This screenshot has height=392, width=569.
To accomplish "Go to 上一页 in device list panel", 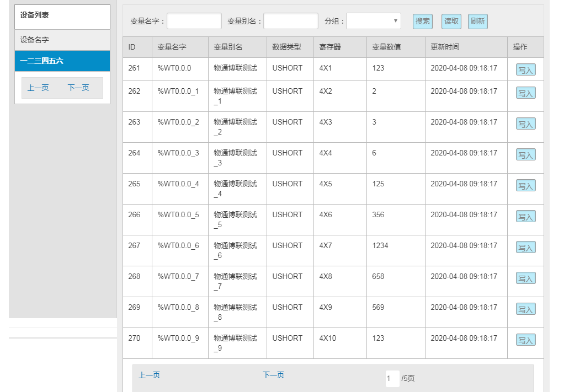I will [x=38, y=88].
